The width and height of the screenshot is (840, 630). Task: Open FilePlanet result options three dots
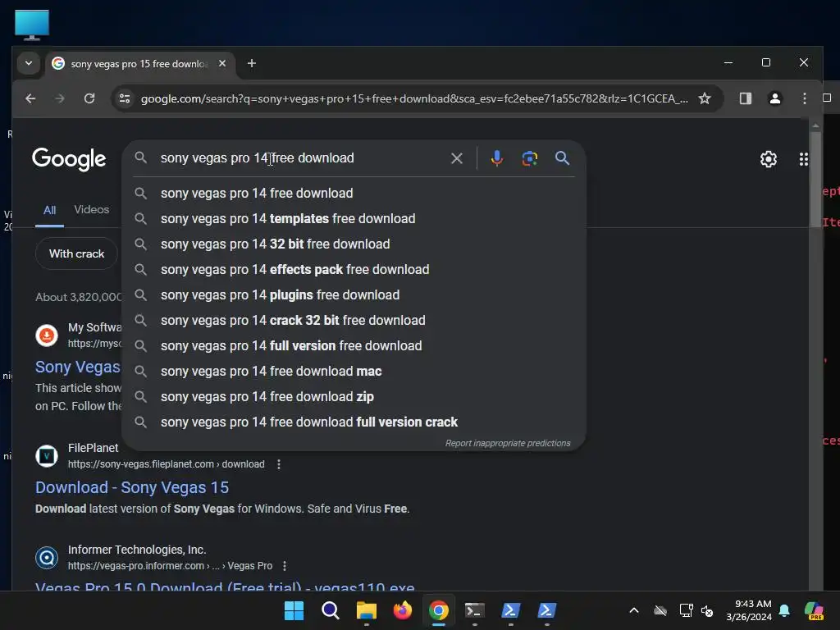(279, 464)
